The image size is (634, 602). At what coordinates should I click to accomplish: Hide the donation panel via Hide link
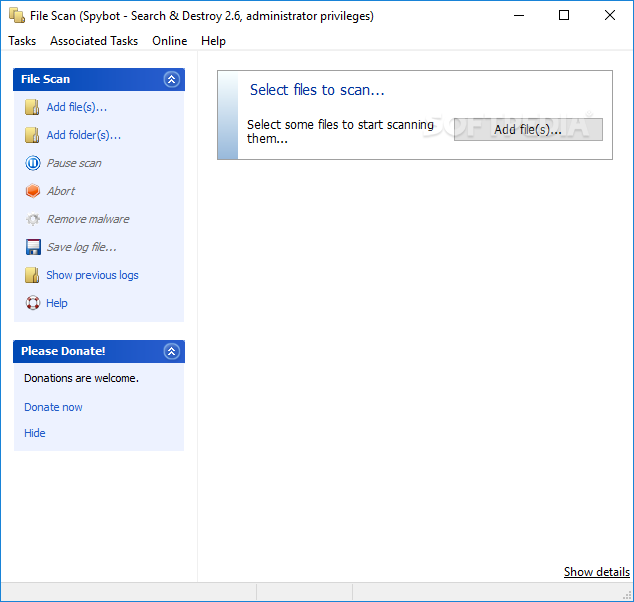click(x=34, y=433)
